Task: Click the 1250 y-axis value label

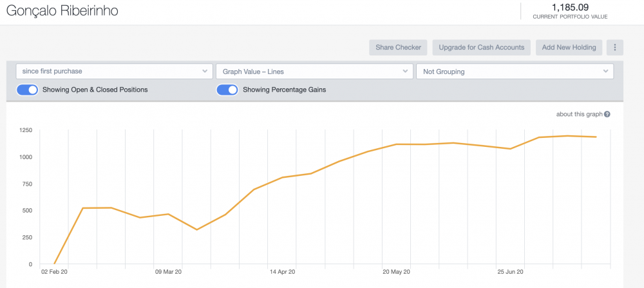Action: 24,130
